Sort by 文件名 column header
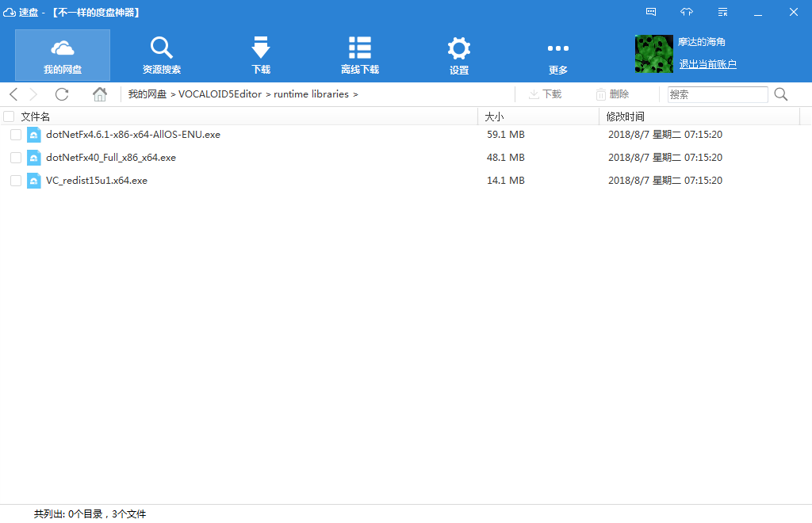Viewport: 812px width, 523px height. pyautogui.click(x=35, y=117)
